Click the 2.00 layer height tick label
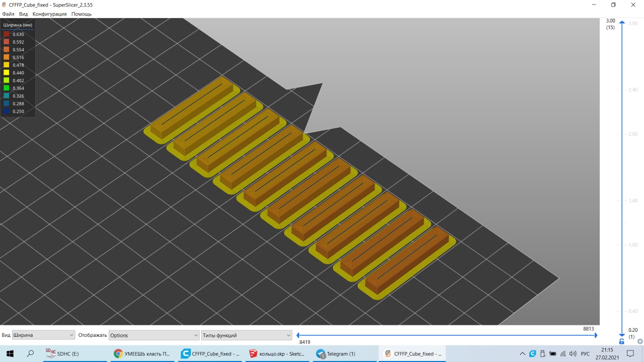644x362 pixels. point(632,134)
